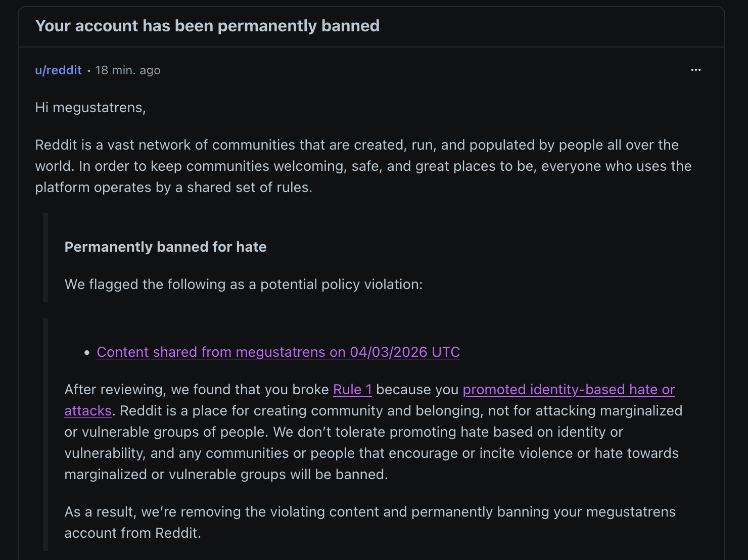Click the 'marginalized or vulnerable groups will be banned' line

(x=226, y=475)
